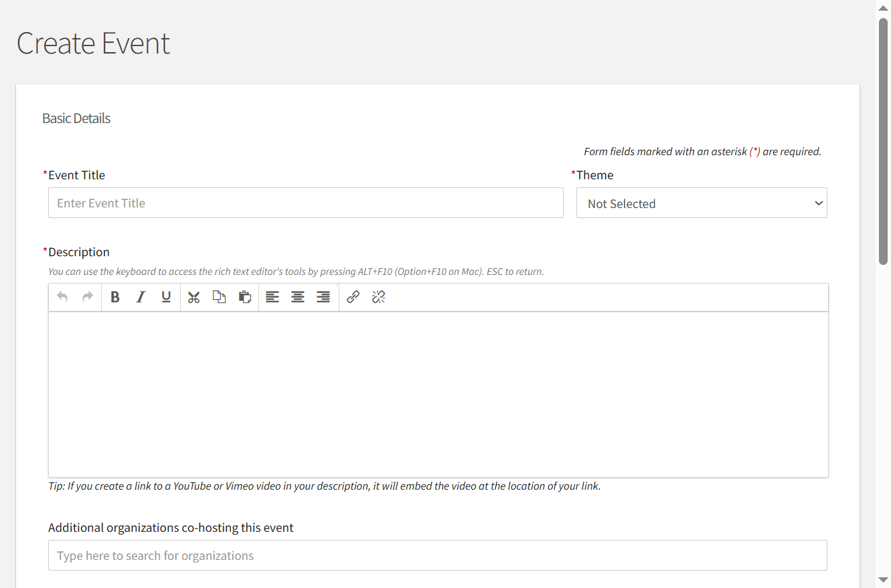Copy selected text in the editor
Screen dimensions: 891x588
coord(220,297)
